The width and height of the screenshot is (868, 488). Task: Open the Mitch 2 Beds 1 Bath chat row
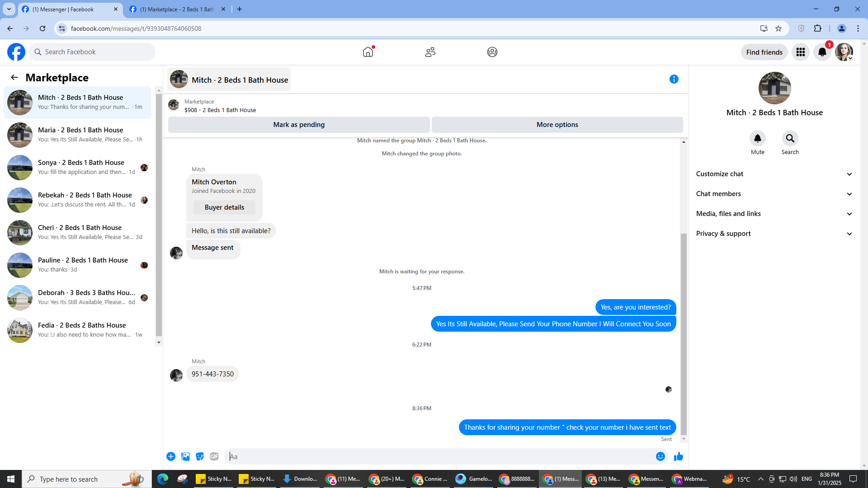click(78, 102)
